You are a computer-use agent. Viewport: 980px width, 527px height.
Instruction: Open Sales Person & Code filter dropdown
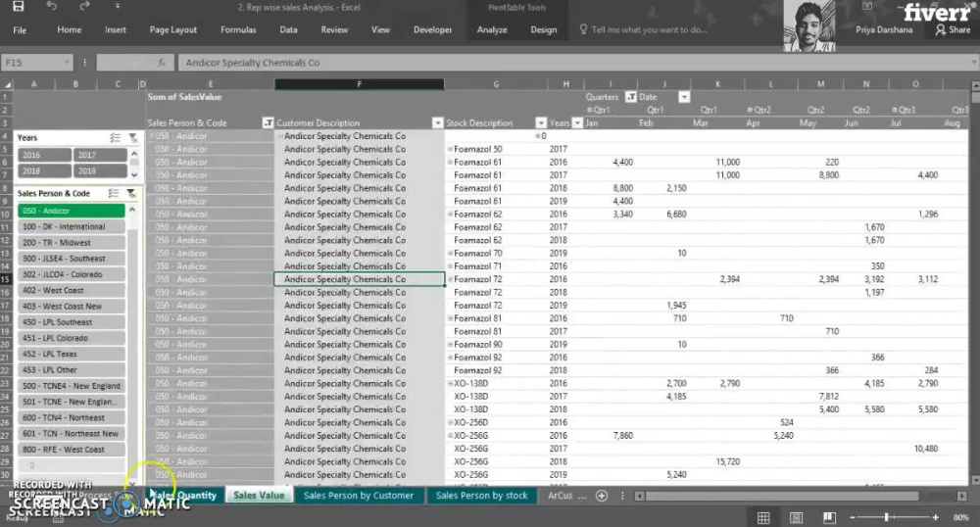(x=268, y=123)
